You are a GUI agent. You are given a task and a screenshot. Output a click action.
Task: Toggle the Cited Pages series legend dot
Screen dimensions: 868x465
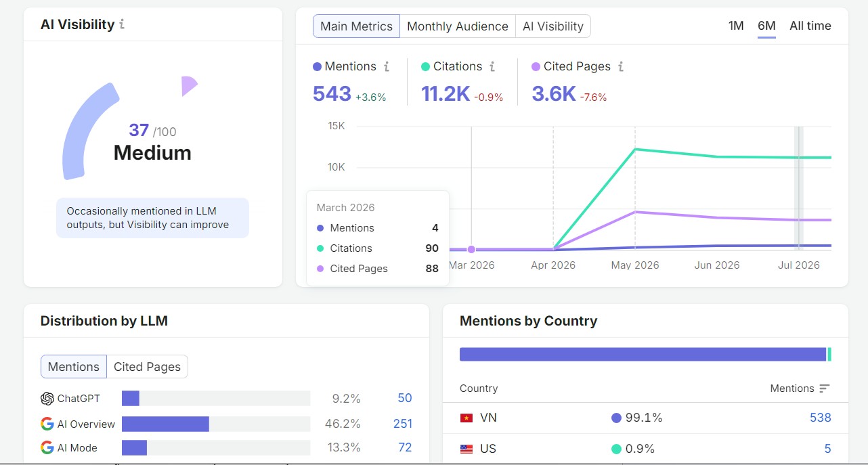tap(536, 67)
